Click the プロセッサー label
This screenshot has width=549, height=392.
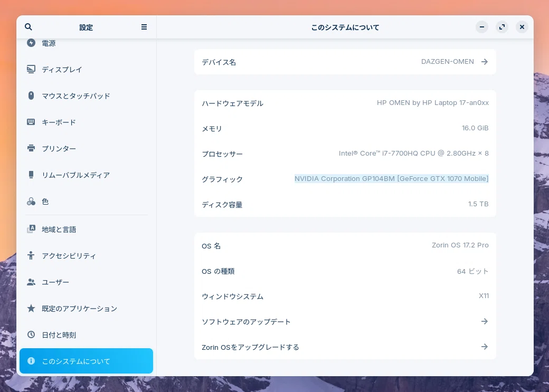point(222,154)
